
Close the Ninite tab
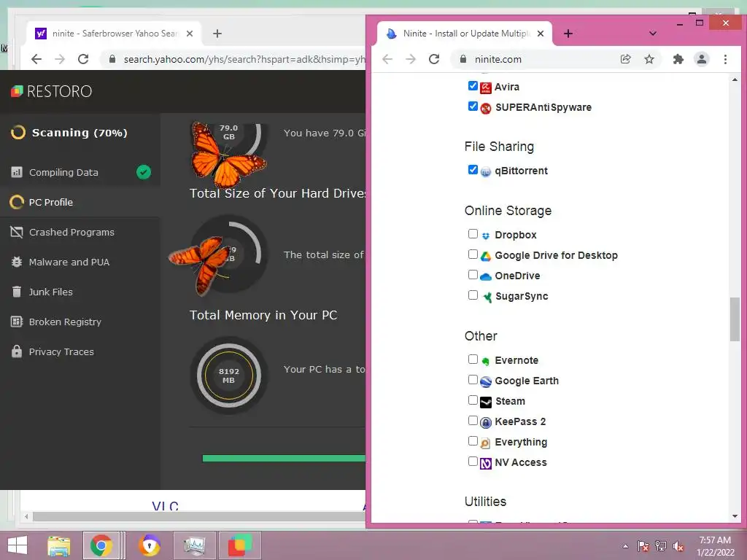tap(541, 34)
